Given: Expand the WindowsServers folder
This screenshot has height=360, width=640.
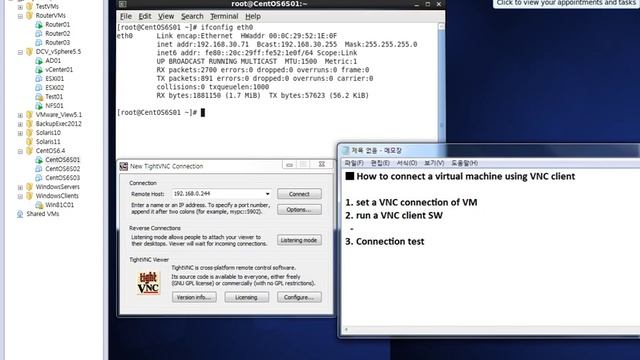Looking at the screenshot, I should 20,187.
